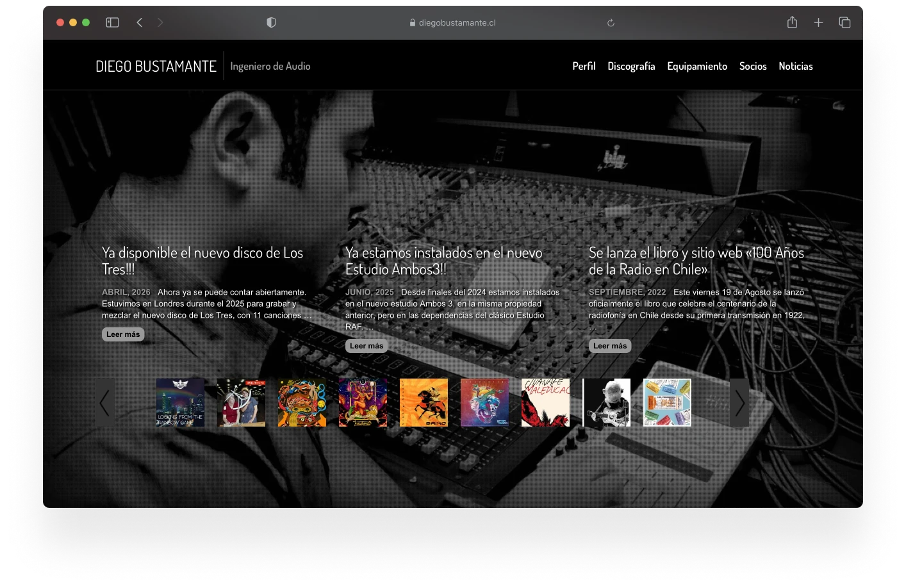Viewport: 906px width, 588px height.
Task: Advance album carousel with the right arrow
Action: 739,402
